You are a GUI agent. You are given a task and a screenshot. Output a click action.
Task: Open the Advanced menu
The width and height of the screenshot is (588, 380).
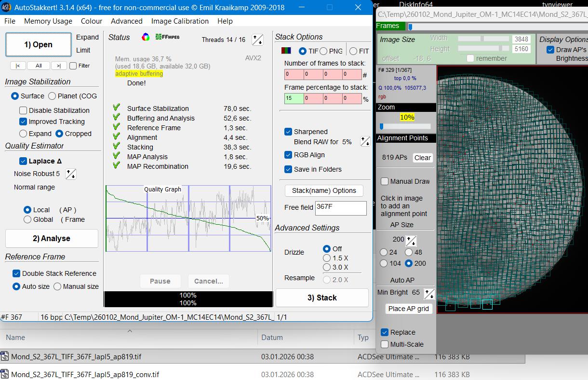coord(126,21)
